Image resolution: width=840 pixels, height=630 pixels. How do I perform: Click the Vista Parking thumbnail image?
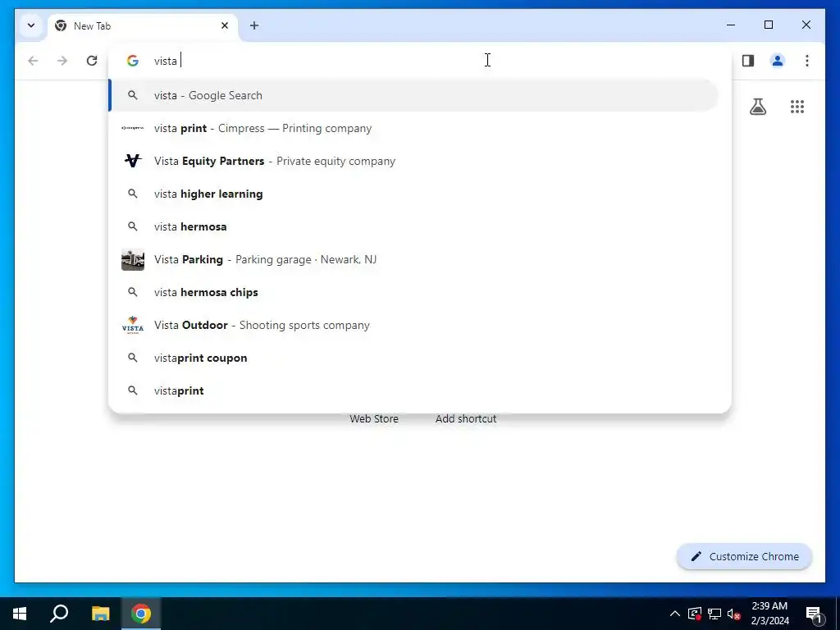coord(132,259)
